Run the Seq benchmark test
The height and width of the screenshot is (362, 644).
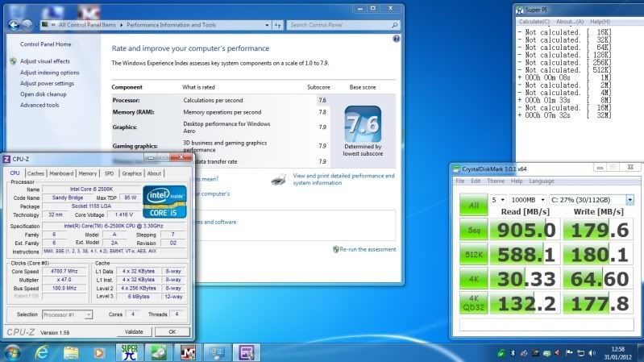click(473, 231)
